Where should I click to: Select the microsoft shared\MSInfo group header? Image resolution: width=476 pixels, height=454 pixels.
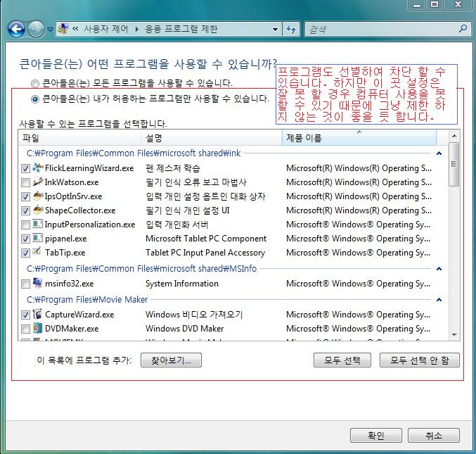[141, 269]
